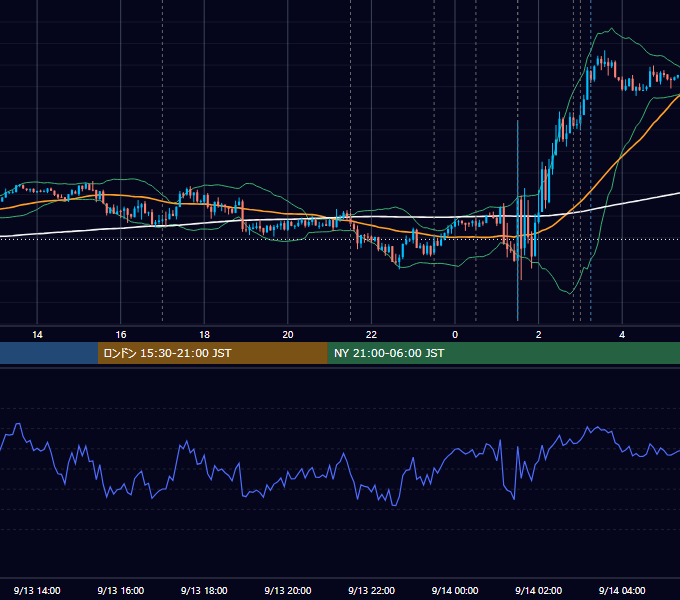Click the ロンドン 15:30-21:00 JST session bar
680x600 pixels.
pos(212,353)
